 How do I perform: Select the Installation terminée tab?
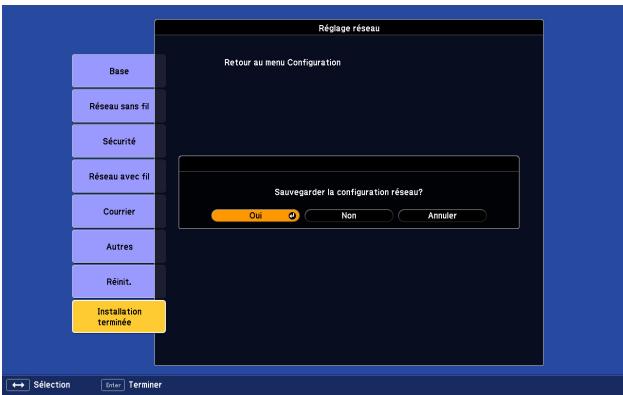click(x=119, y=317)
